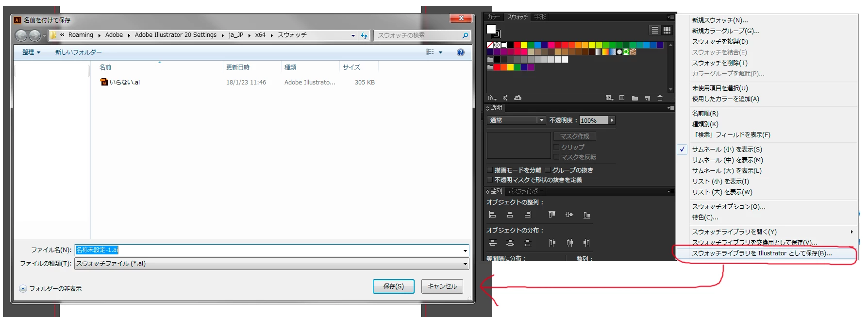Select the black swatch in first row
The width and height of the screenshot is (868, 317).
click(510, 45)
